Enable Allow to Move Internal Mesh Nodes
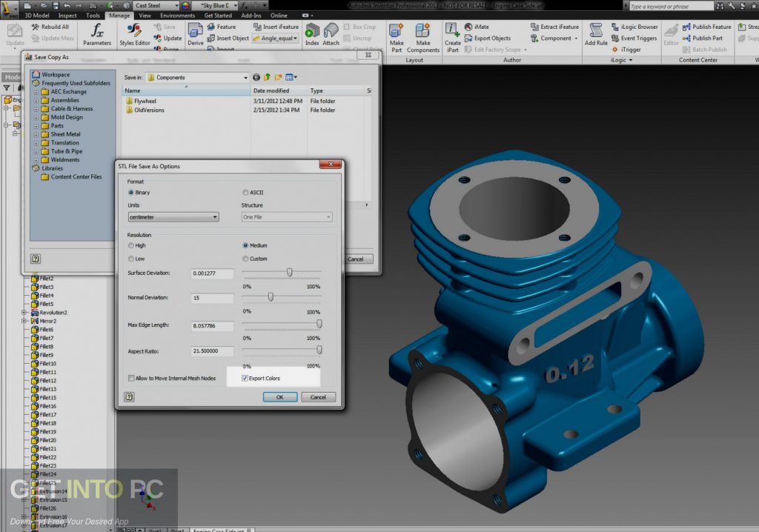Image resolution: width=759 pixels, height=532 pixels. 131,379
